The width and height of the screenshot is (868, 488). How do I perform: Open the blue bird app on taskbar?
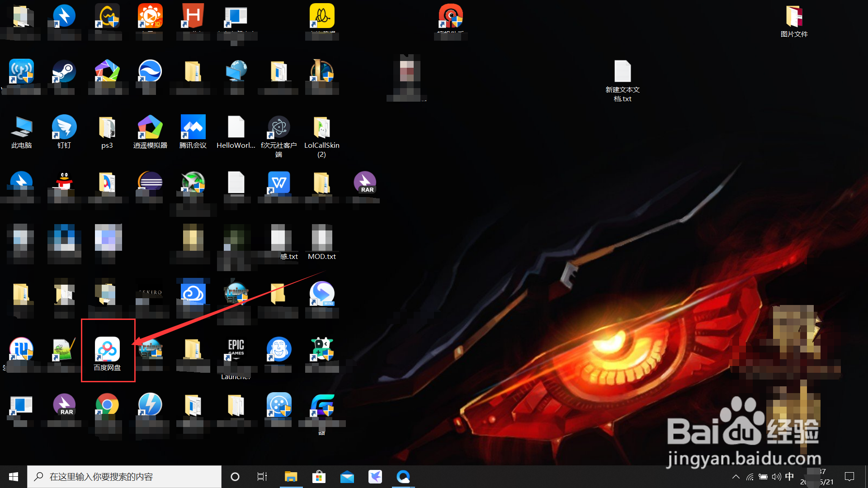click(375, 477)
